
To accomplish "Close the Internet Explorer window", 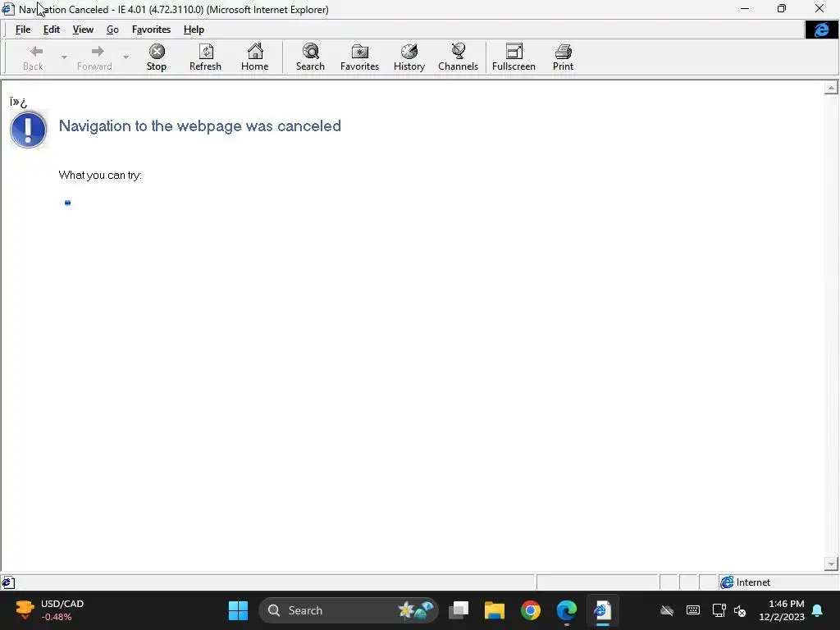I will click(819, 8).
